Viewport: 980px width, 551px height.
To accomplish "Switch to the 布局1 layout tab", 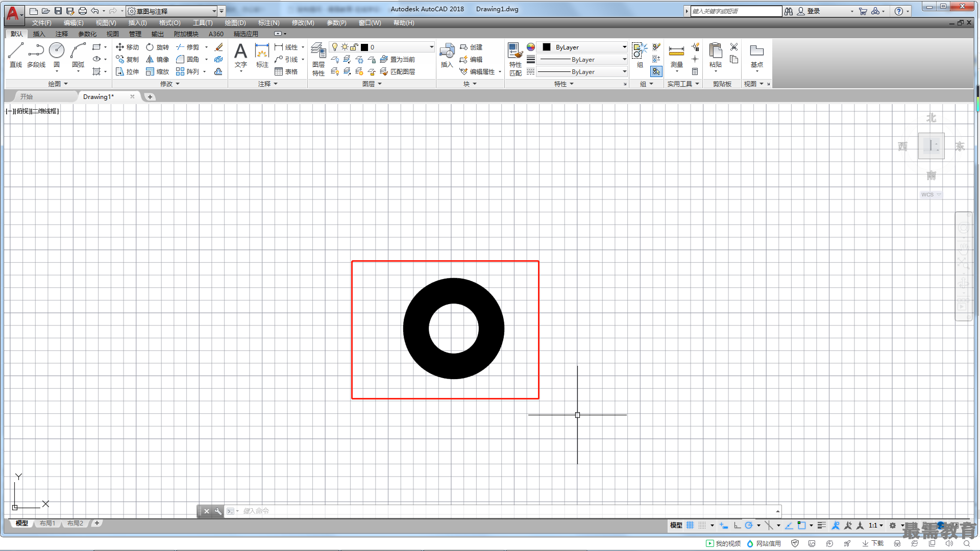I will click(47, 523).
